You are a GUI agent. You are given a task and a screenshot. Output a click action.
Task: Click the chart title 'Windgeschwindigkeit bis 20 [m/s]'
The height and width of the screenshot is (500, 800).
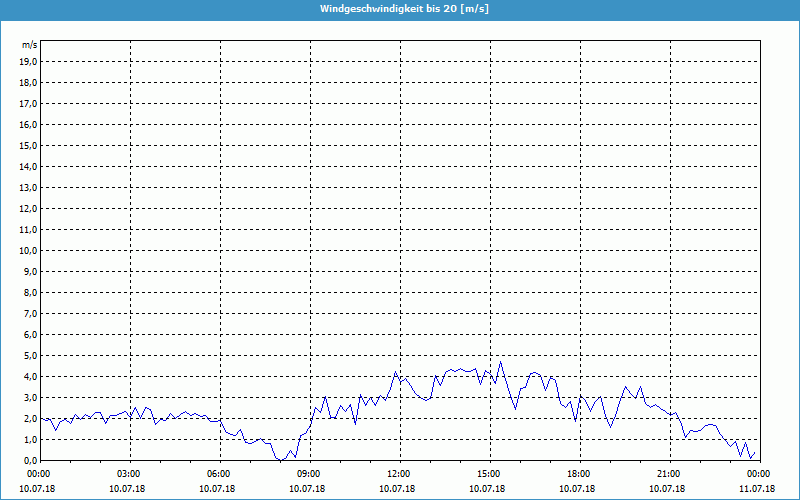pyautogui.click(x=400, y=9)
